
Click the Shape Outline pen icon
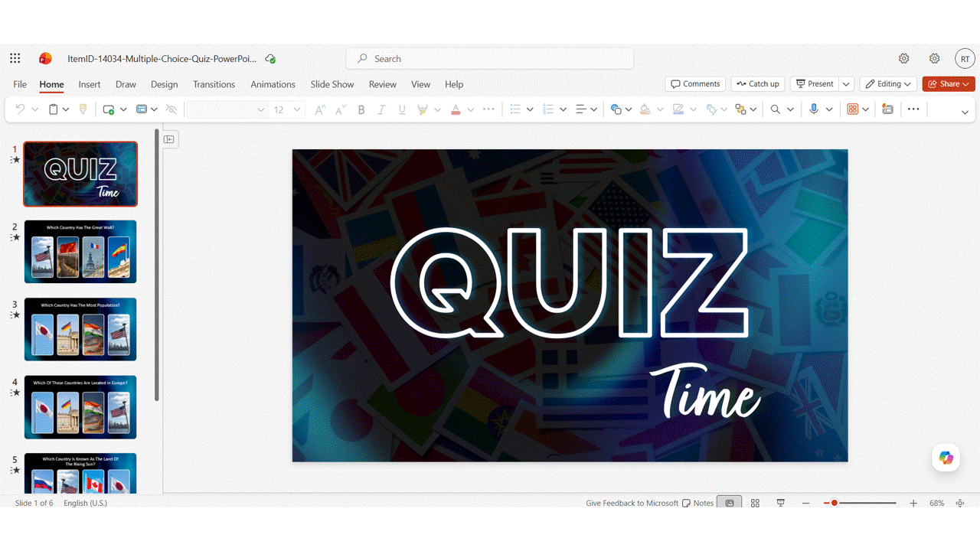coord(678,109)
